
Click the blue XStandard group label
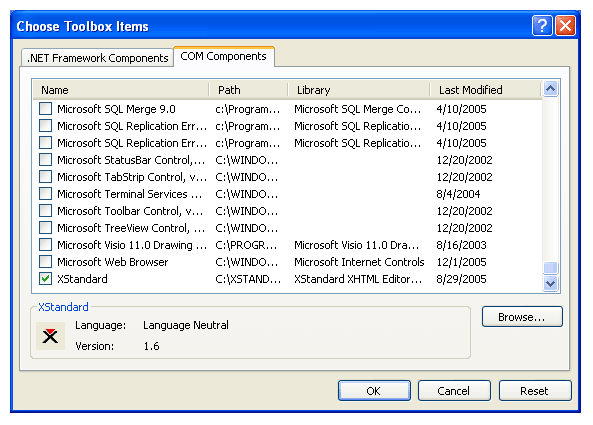tap(63, 307)
